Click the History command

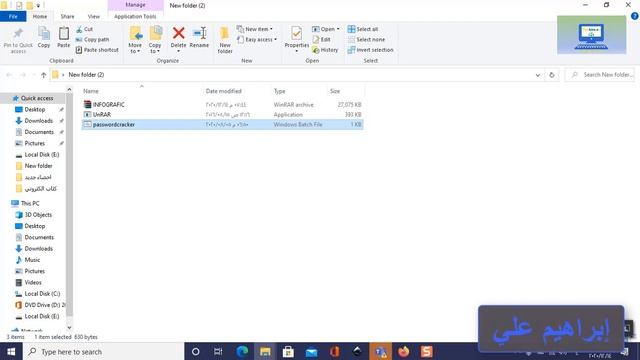click(325, 50)
